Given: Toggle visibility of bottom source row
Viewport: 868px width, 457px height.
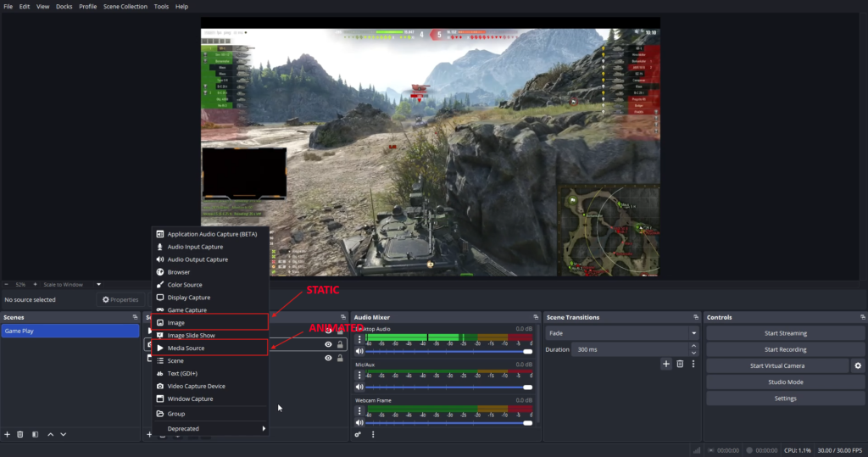Looking at the screenshot, I should click(328, 358).
